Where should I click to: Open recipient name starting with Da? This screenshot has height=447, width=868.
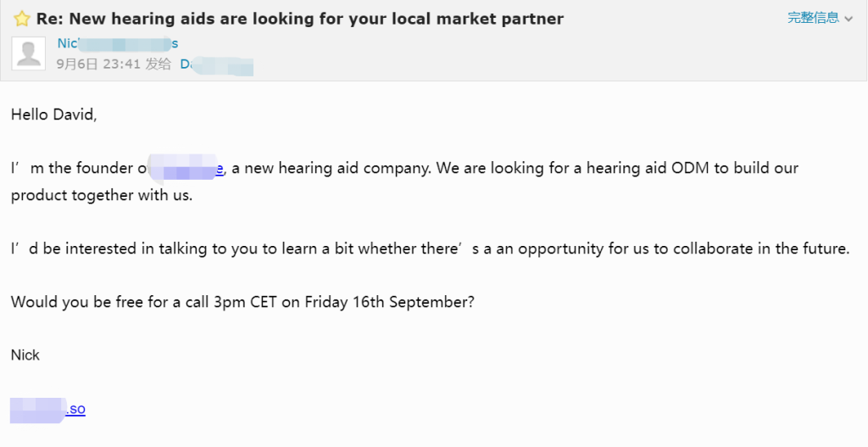coord(216,64)
